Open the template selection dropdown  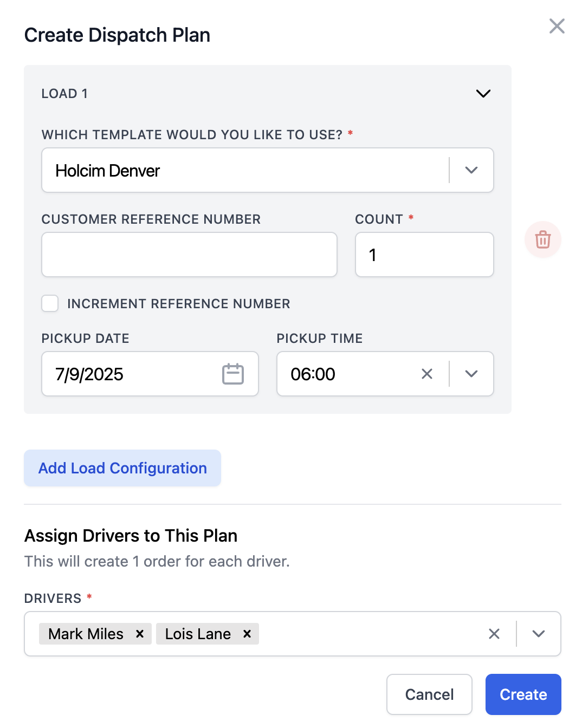pyautogui.click(x=471, y=170)
